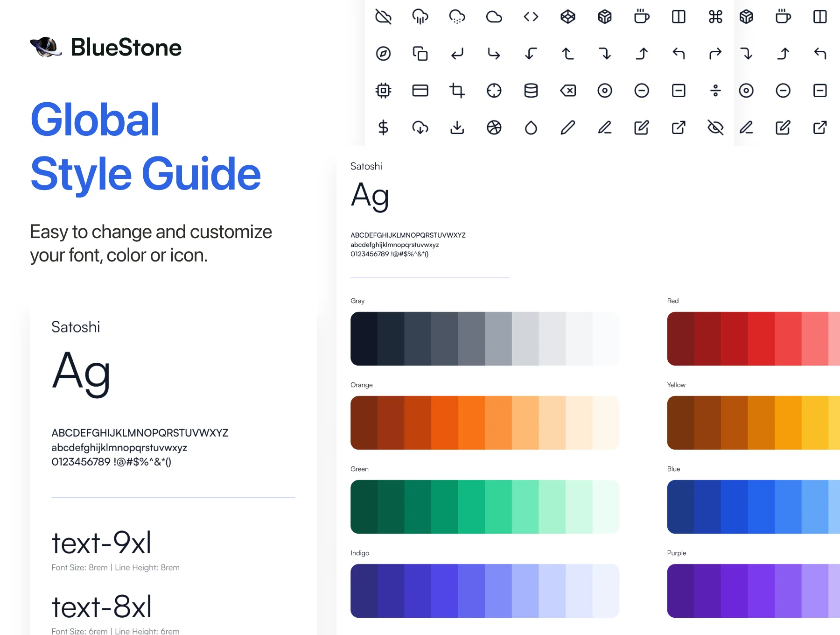840x635 pixels.
Task: Click the 'text-8xl' heading sample
Action: point(102,607)
